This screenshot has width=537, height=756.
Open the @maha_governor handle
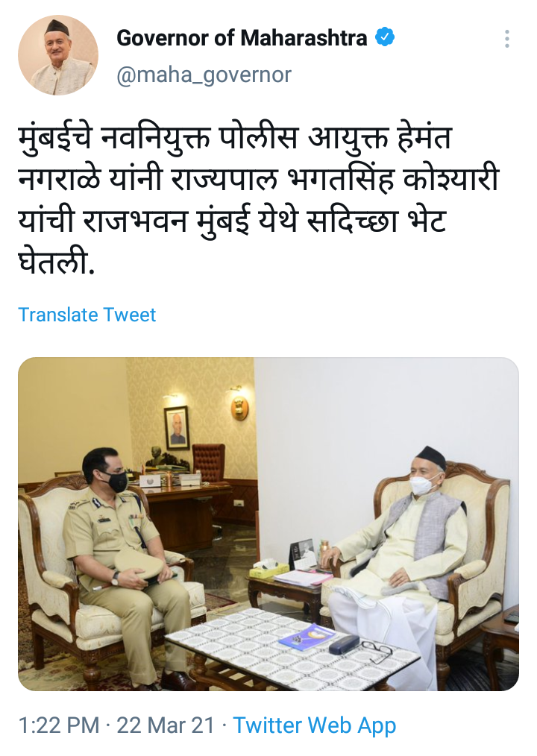[204, 75]
